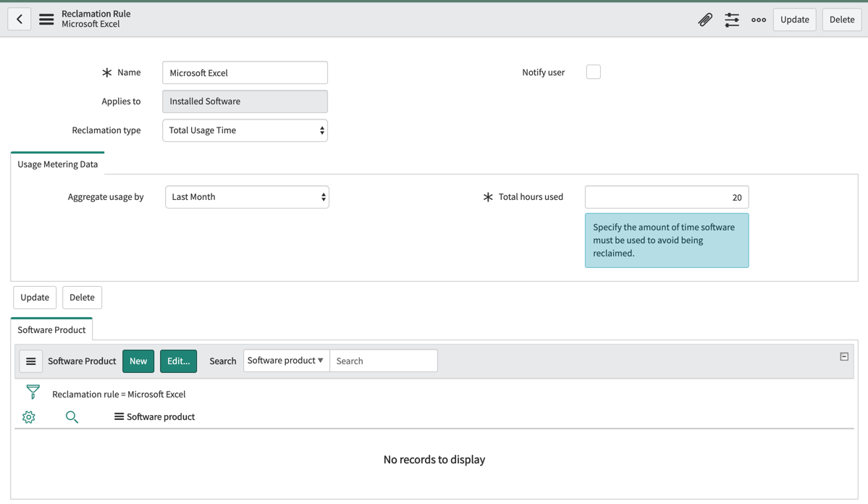Open the Software product search field selector

point(286,361)
